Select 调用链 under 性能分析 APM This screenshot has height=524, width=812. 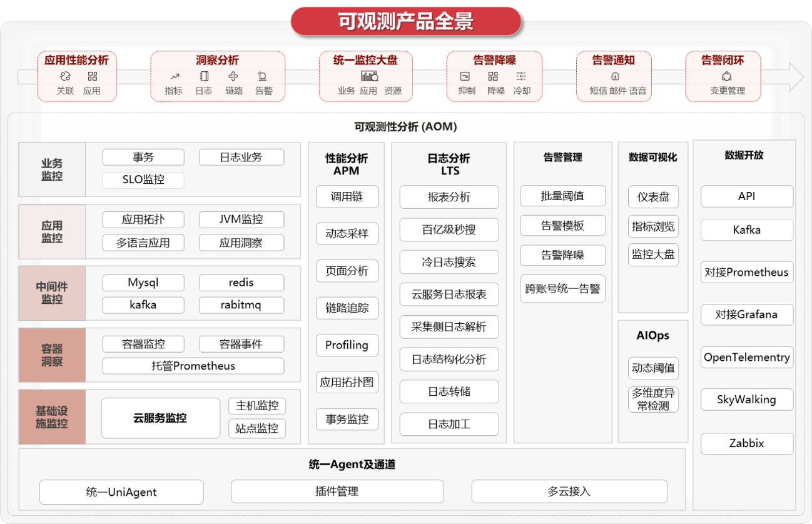pyautogui.click(x=347, y=197)
